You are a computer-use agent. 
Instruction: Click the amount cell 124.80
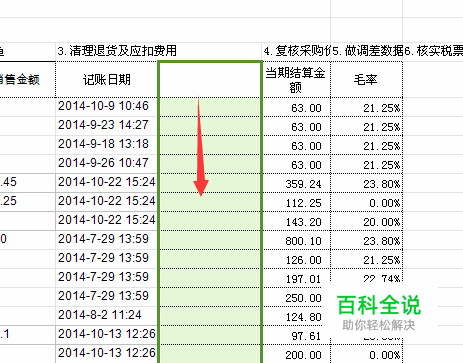coord(296,316)
